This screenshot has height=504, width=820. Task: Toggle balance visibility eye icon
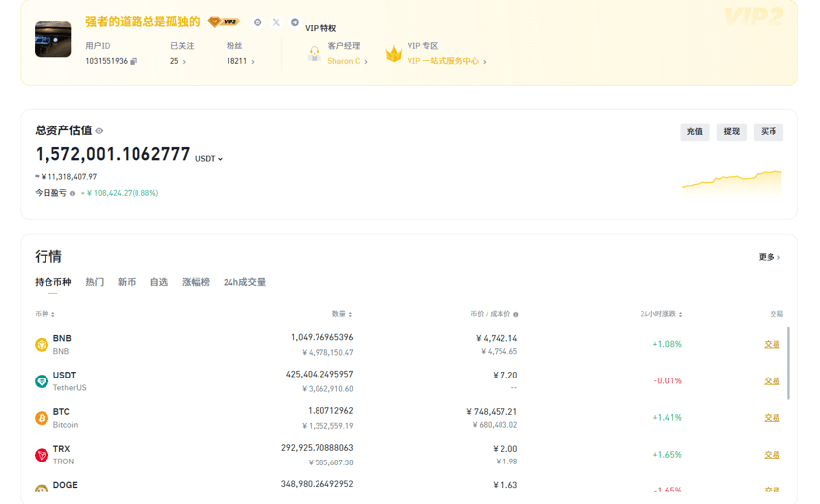(99, 131)
